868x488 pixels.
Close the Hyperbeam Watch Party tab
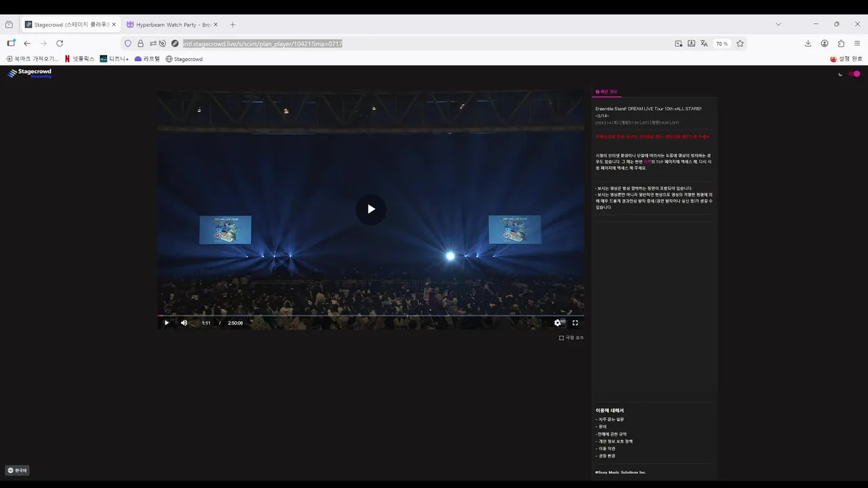216,24
